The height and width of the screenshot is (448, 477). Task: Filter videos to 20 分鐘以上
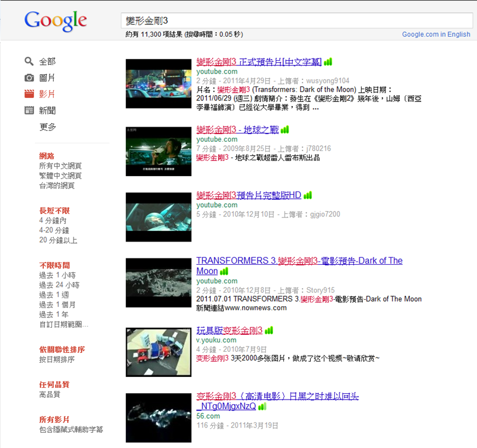point(58,240)
